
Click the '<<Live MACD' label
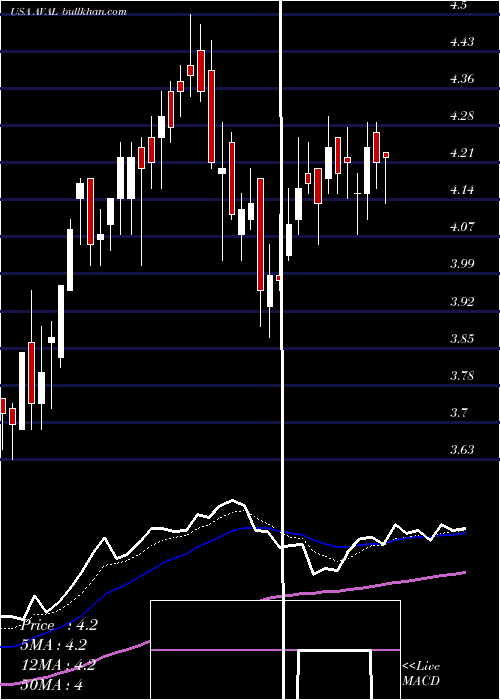click(421, 674)
